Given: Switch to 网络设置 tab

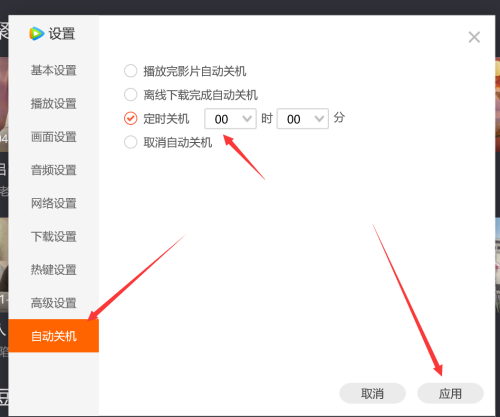Looking at the screenshot, I should [54, 203].
